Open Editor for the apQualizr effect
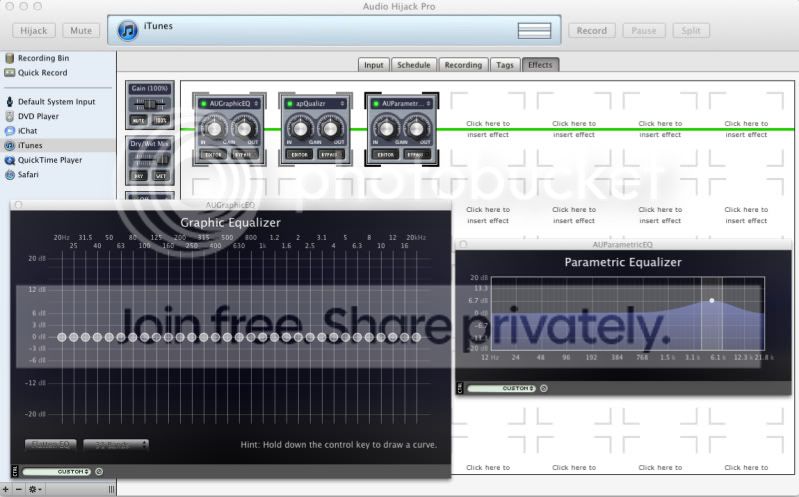Screen dimensions: 799x497 [300, 154]
